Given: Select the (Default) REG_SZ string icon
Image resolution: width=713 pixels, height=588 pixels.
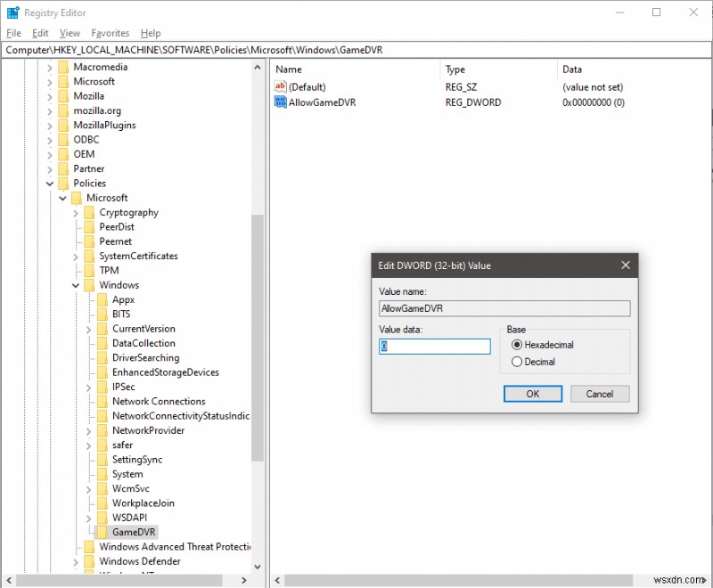Looking at the screenshot, I should tap(280, 86).
